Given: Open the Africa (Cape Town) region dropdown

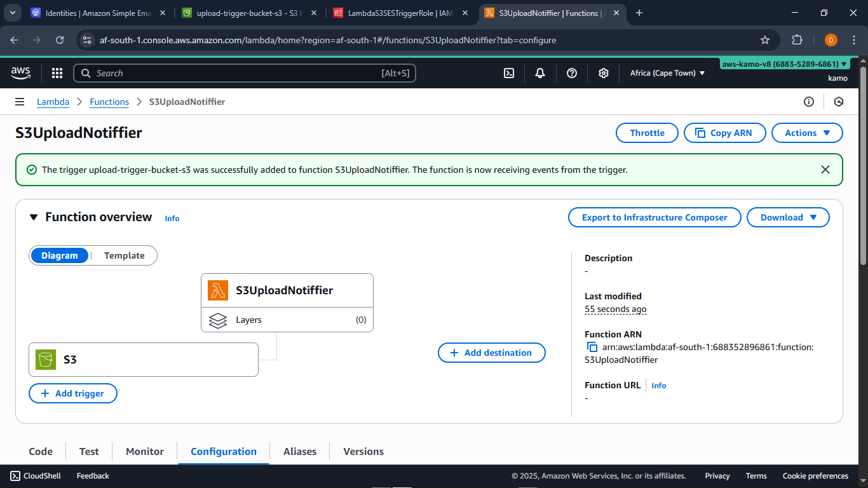Looking at the screenshot, I should (x=667, y=73).
